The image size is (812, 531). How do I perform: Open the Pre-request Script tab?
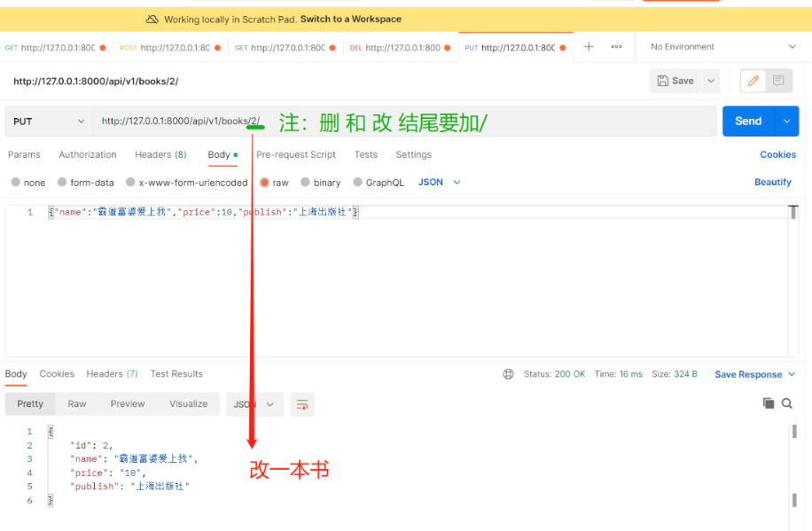click(x=296, y=154)
